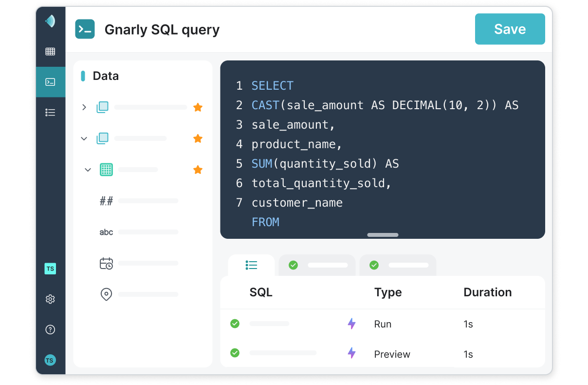Grab the editor resize handle bar
The width and height of the screenshot is (588, 385).
click(x=383, y=235)
